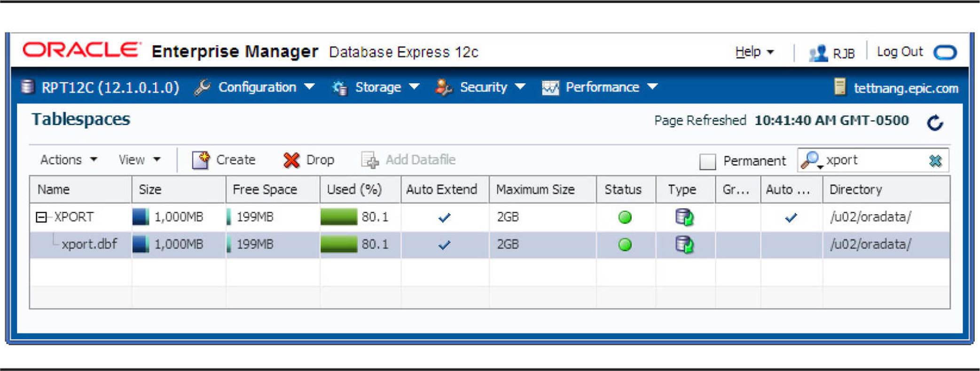Select the XPORT tablespace name

point(74,217)
